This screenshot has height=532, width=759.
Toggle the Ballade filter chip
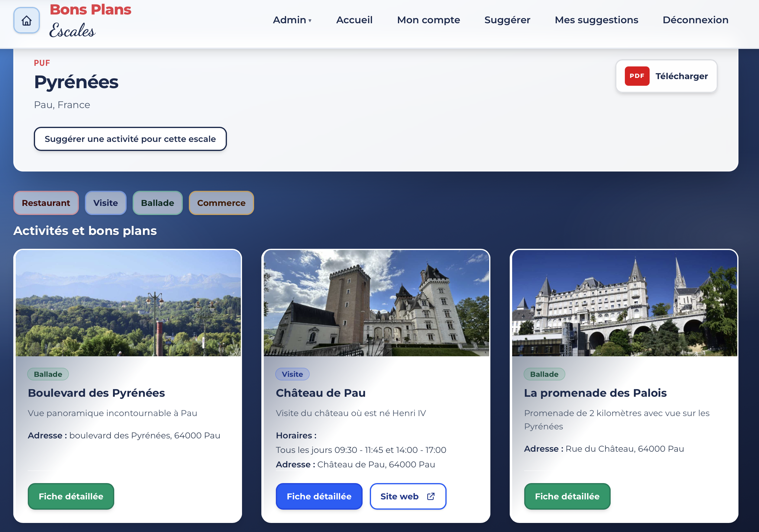tap(157, 203)
